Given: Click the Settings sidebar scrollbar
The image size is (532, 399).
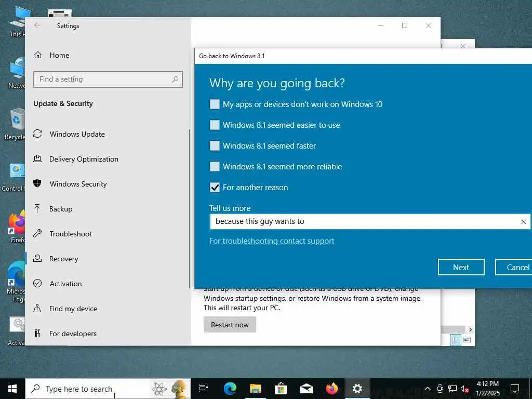Looking at the screenshot, I should coord(189,209).
